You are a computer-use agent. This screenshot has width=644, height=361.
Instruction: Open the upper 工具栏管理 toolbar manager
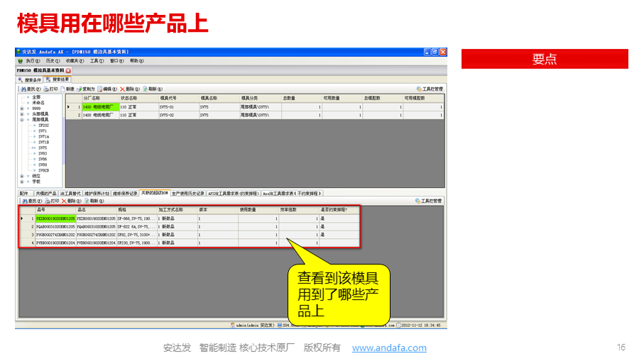point(429,89)
